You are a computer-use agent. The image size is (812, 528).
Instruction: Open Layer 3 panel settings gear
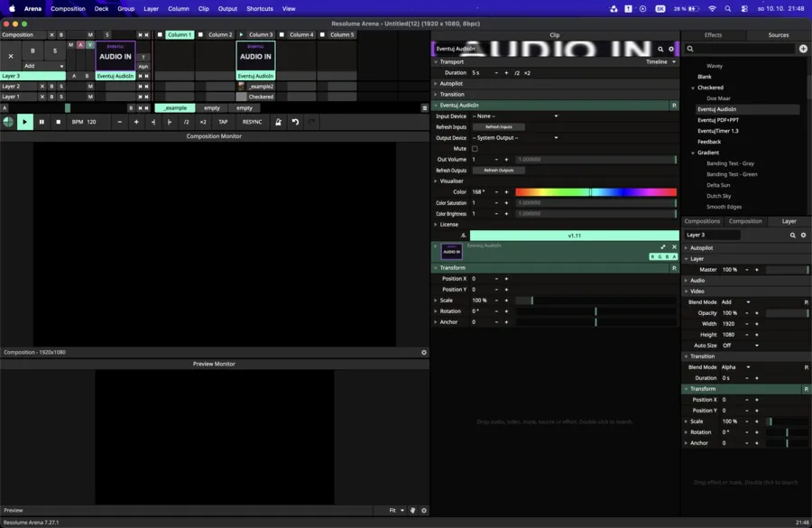803,236
